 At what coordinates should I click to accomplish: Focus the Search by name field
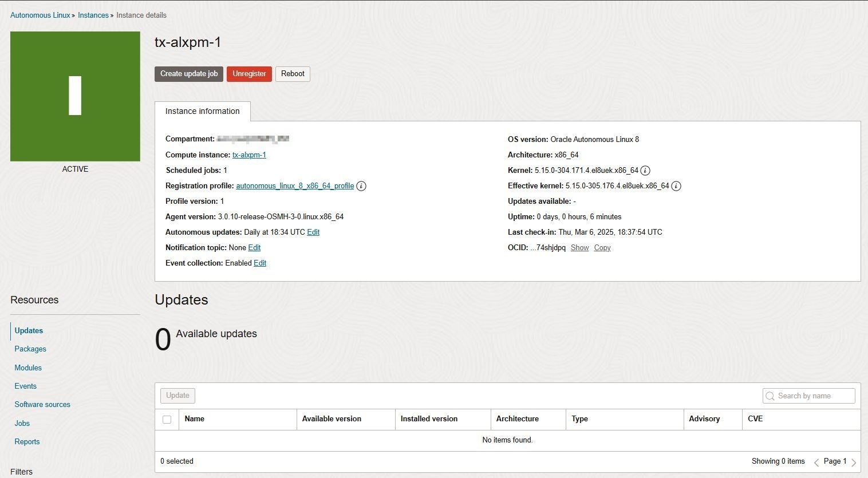point(808,396)
